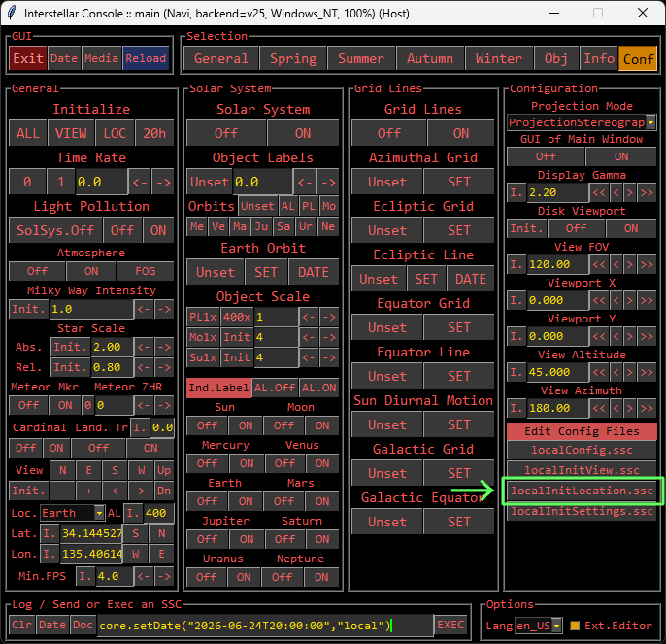Turn Saturn label ON

coord(322,539)
